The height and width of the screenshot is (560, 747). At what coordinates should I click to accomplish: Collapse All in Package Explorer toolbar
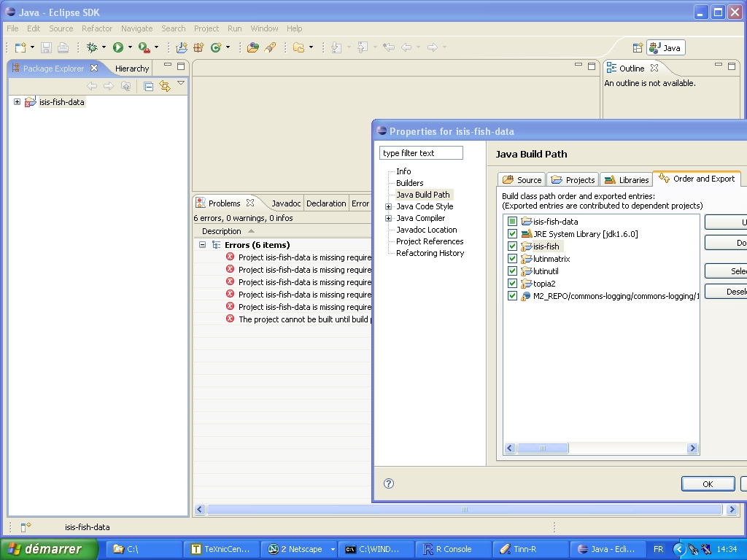148,86
